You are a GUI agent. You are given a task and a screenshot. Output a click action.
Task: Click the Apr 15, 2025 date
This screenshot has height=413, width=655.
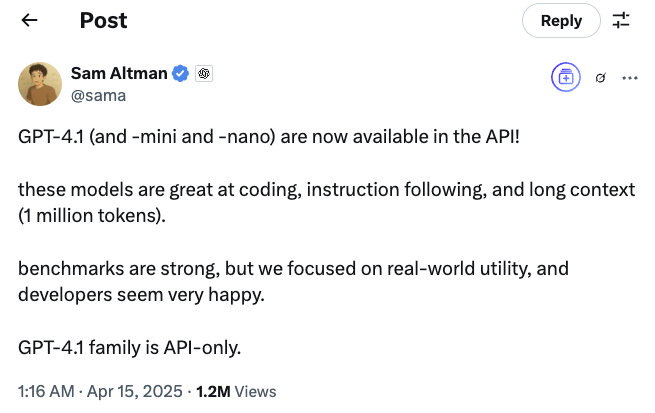(130, 391)
